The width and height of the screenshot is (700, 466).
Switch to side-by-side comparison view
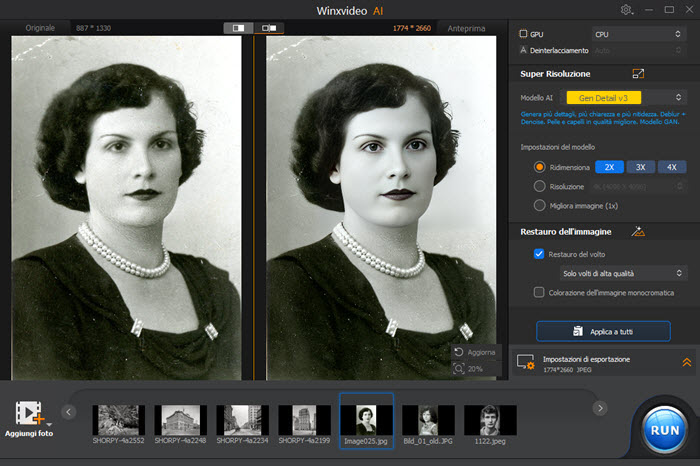tap(238, 28)
